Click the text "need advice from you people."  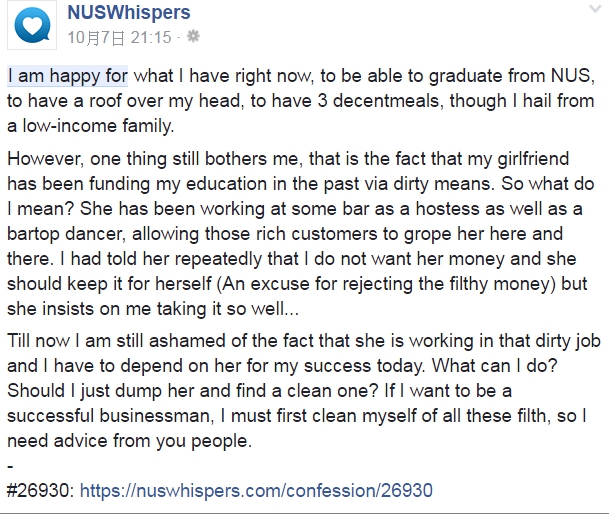(x=130, y=441)
